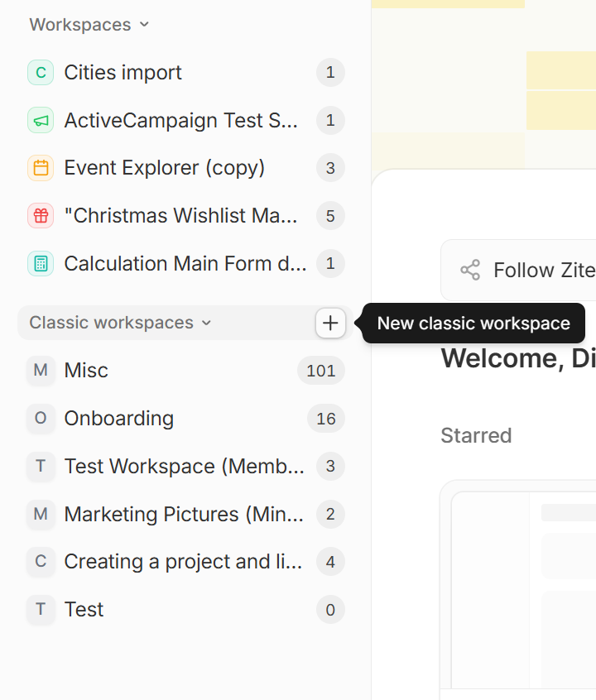Click the ActiveCampaign megaphone icon

(41, 120)
